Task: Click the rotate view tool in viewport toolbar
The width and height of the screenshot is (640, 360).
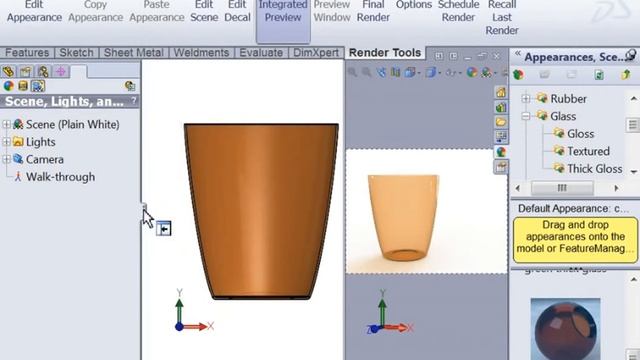Action: coord(381,73)
